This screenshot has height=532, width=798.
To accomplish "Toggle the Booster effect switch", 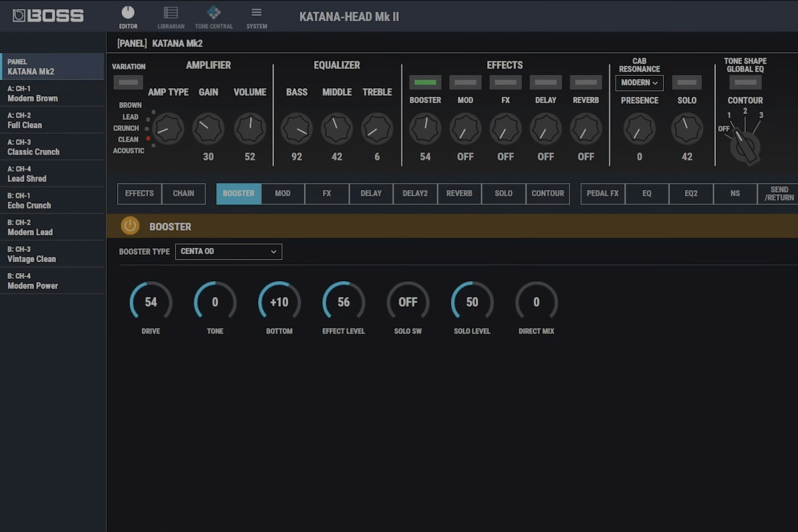I will [425, 82].
